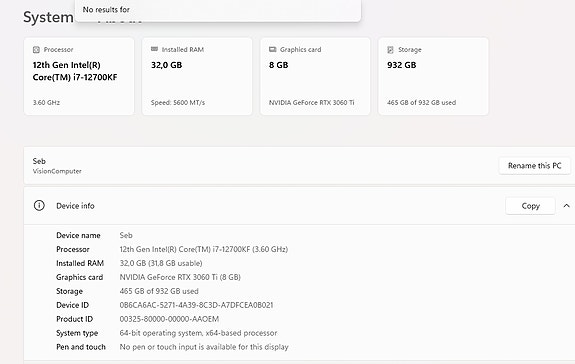The height and width of the screenshot is (364, 575).
Task: Open the Processor summary card
Action: coord(79,76)
